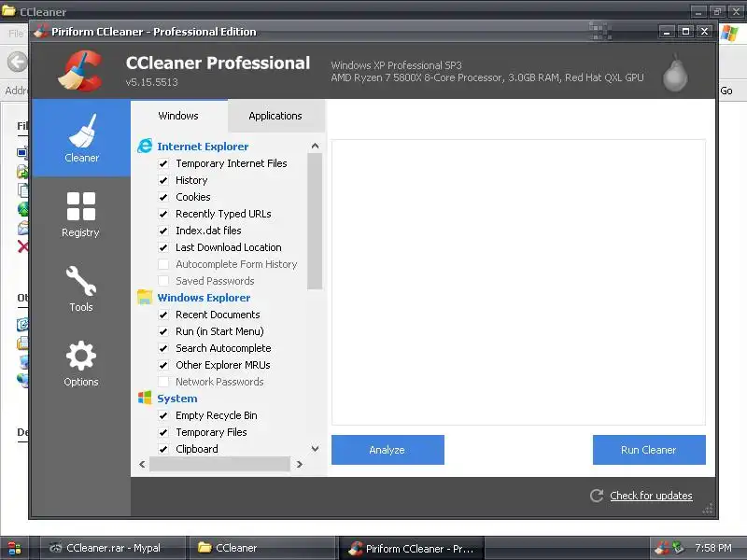The height and width of the screenshot is (560, 747).
Task: Open the Cleaner section in sidebar
Action: 81,138
